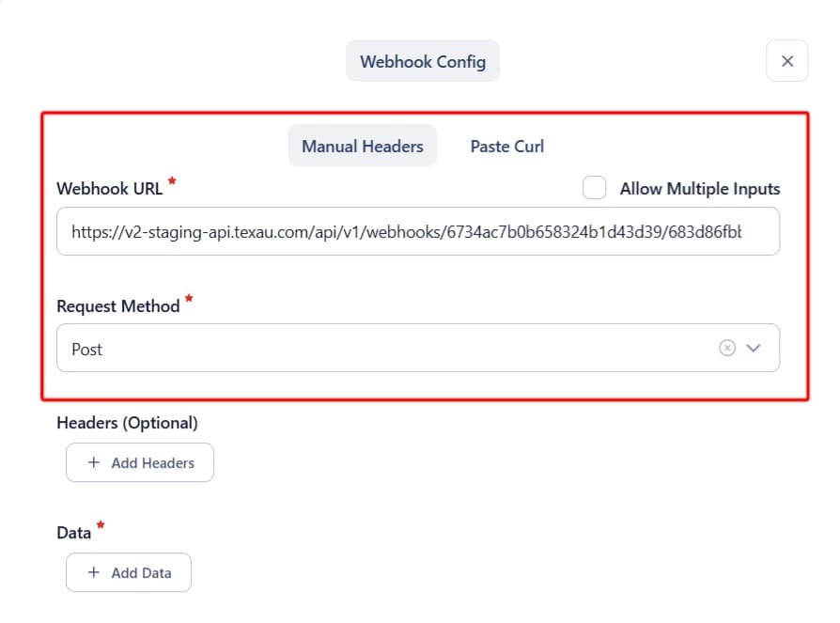Click the Allow Multiple Inputs label text
The image size is (840, 623).
[699, 188]
